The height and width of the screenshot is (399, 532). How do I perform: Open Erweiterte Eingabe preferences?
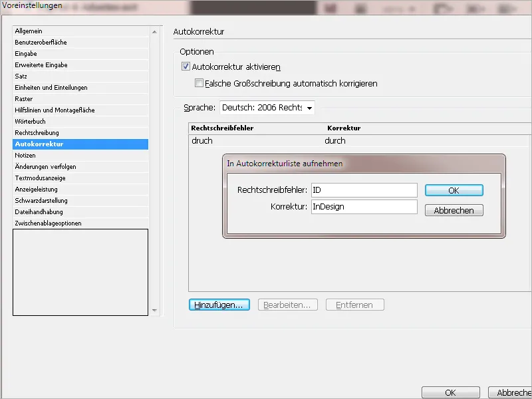[80, 65]
